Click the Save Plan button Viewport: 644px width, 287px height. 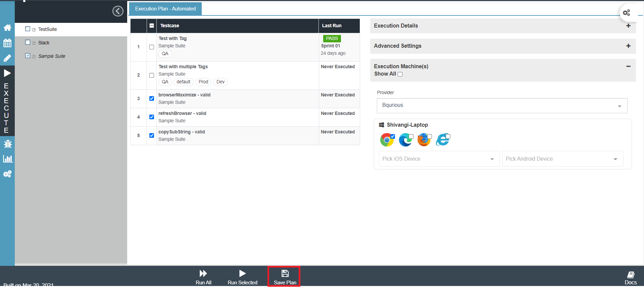click(285, 277)
